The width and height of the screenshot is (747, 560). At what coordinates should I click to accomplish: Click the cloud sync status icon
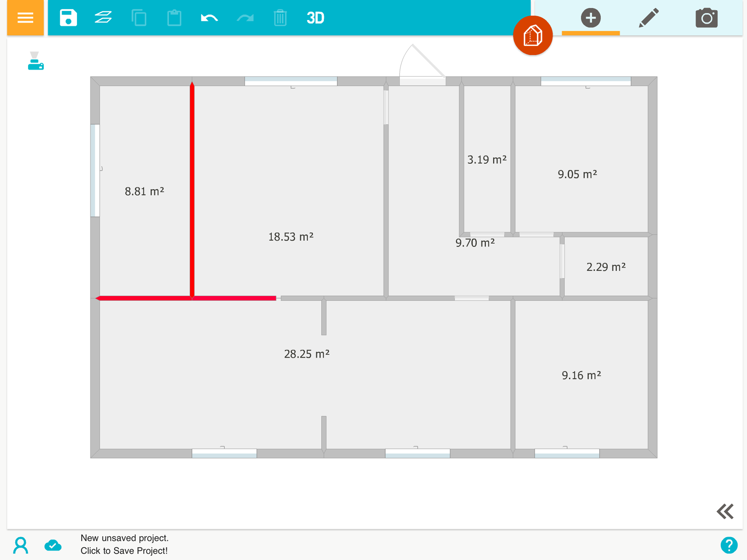[53, 545]
